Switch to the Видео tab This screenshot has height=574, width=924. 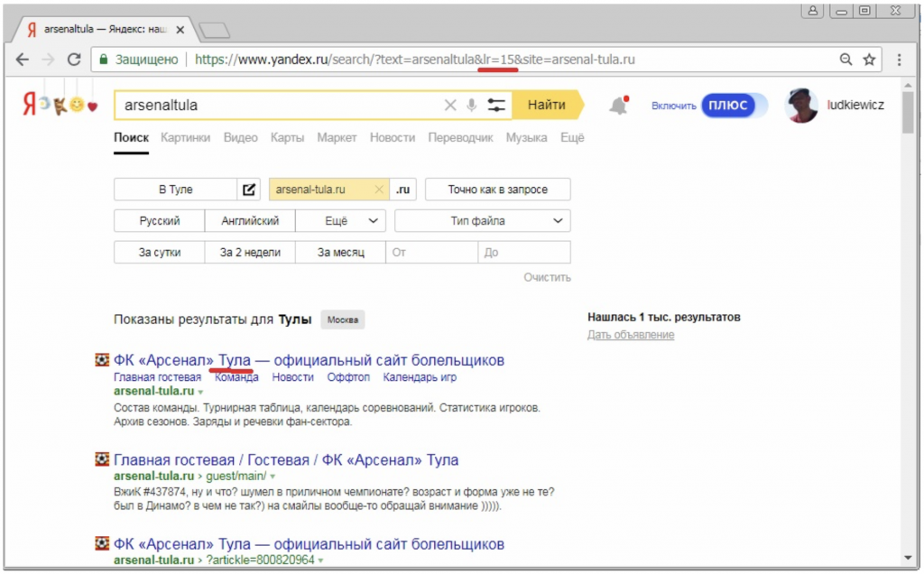[x=240, y=137]
